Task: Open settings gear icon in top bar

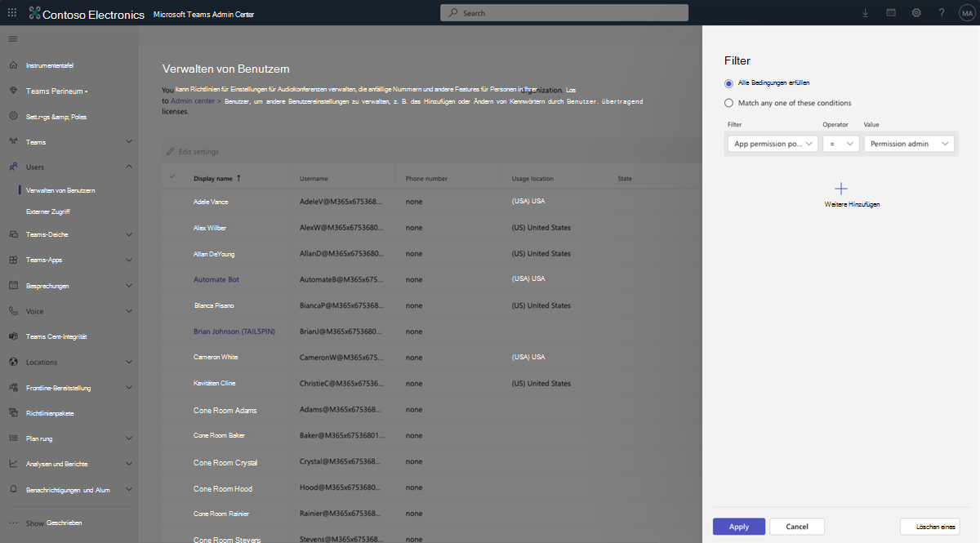Action: click(916, 13)
